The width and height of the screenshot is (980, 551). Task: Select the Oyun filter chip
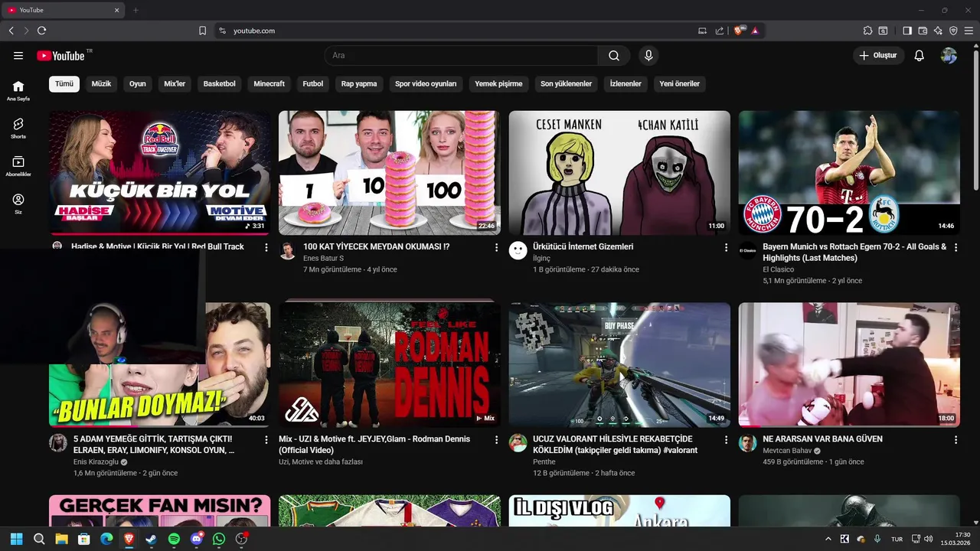coord(138,83)
